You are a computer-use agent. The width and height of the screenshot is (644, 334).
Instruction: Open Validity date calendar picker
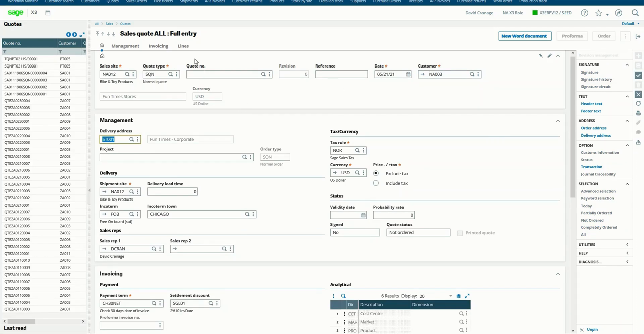tap(363, 215)
